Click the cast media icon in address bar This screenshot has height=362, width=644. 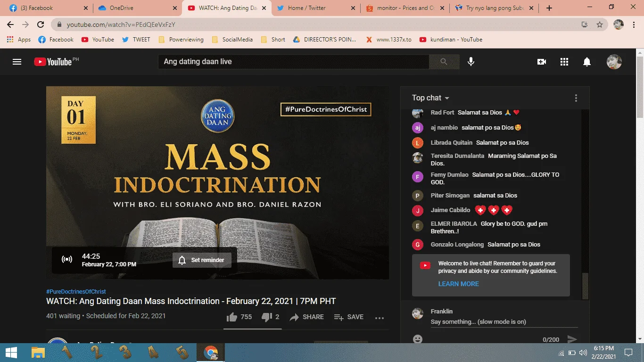tap(585, 25)
